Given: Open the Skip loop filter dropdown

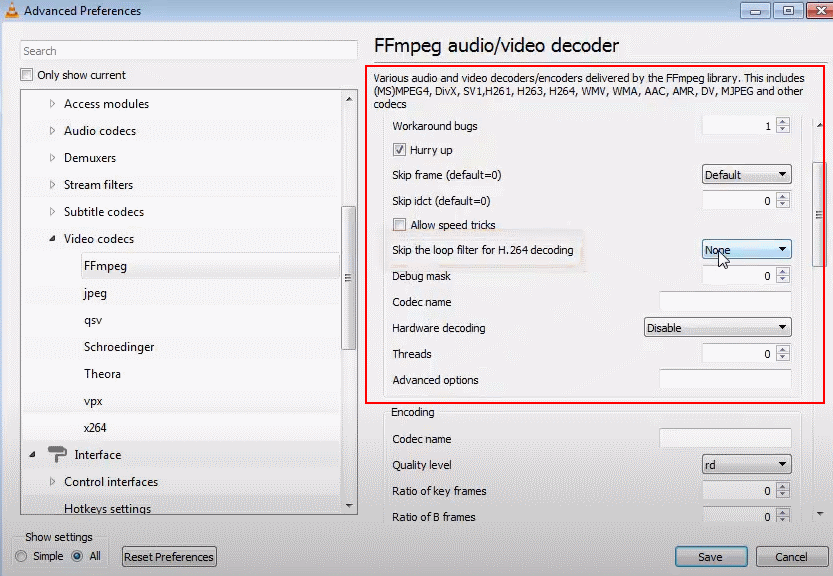Looking at the screenshot, I should click(x=746, y=250).
